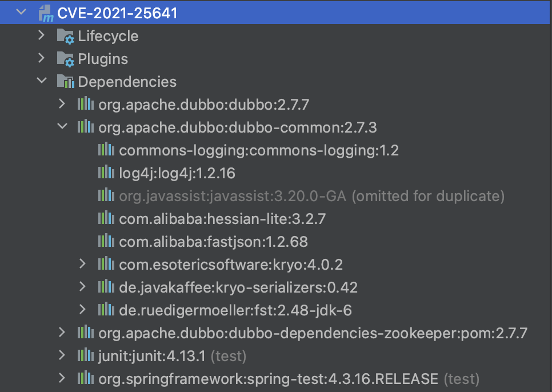
Task: Expand the Plugins node
Action: [41, 58]
